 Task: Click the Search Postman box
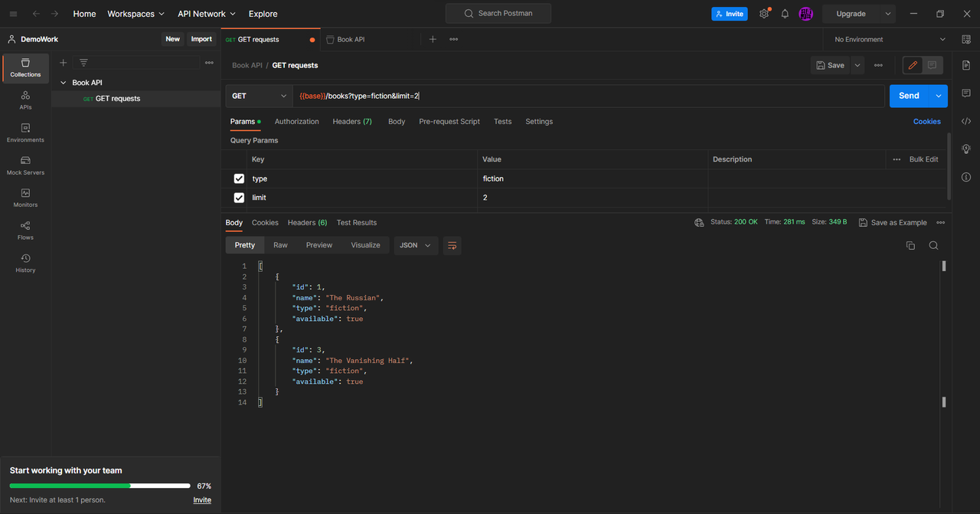[x=498, y=14]
